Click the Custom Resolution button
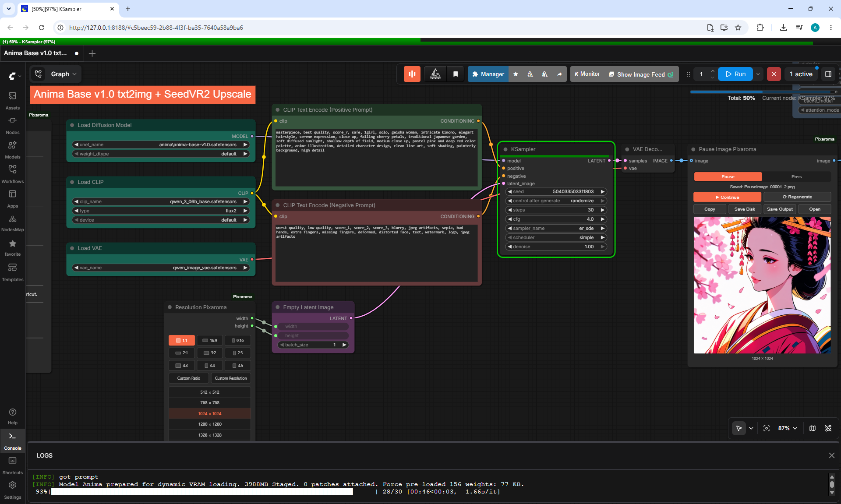The height and width of the screenshot is (504, 841). (x=231, y=378)
